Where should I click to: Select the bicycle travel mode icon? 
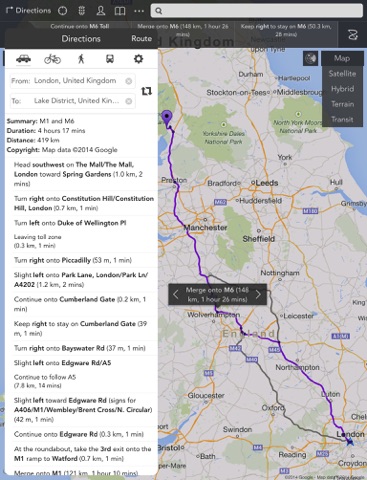(52, 59)
